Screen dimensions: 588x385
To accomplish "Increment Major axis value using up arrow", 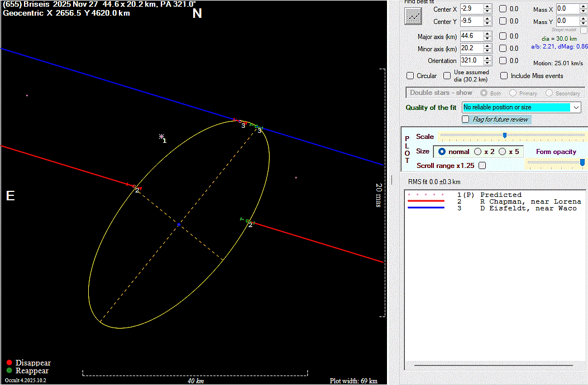I will click(487, 34).
